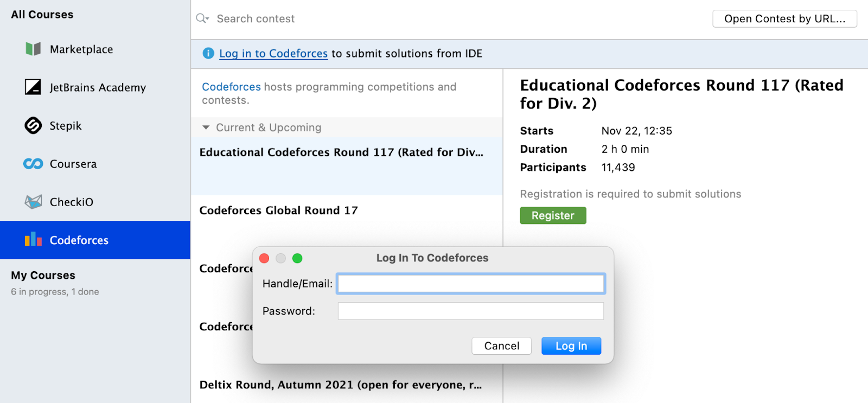The height and width of the screenshot is (403, 868).
Task: Click the blue info icon
Action: (x=208, y=53)
